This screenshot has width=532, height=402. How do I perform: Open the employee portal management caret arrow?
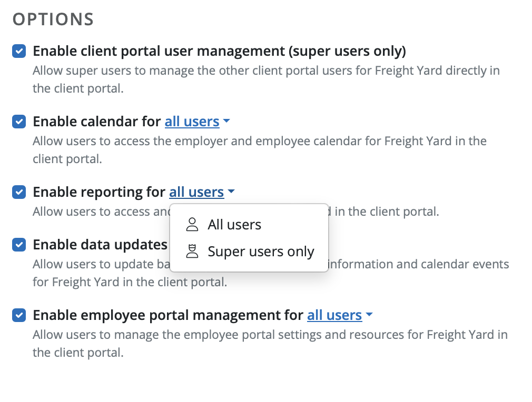pyautogui.click(x=369, y=315)
